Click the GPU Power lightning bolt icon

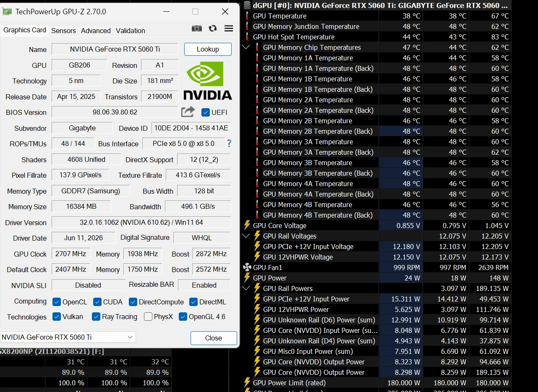coord(247,278)
